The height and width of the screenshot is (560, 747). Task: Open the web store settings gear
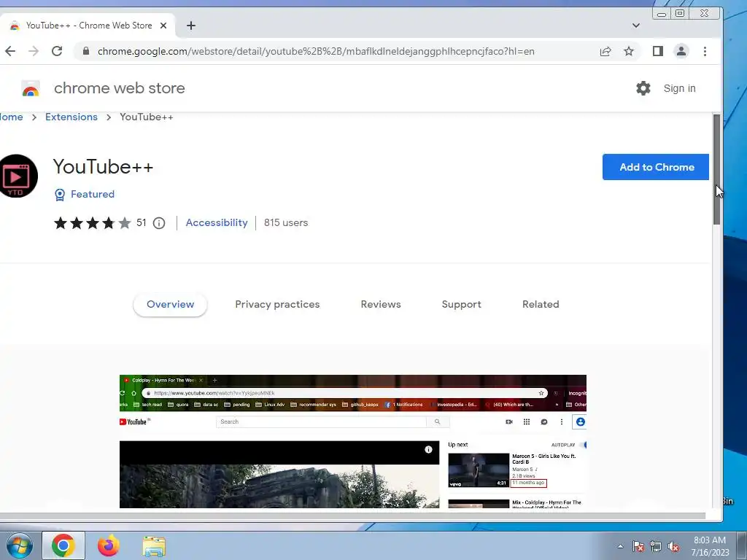tap(643, 88)
